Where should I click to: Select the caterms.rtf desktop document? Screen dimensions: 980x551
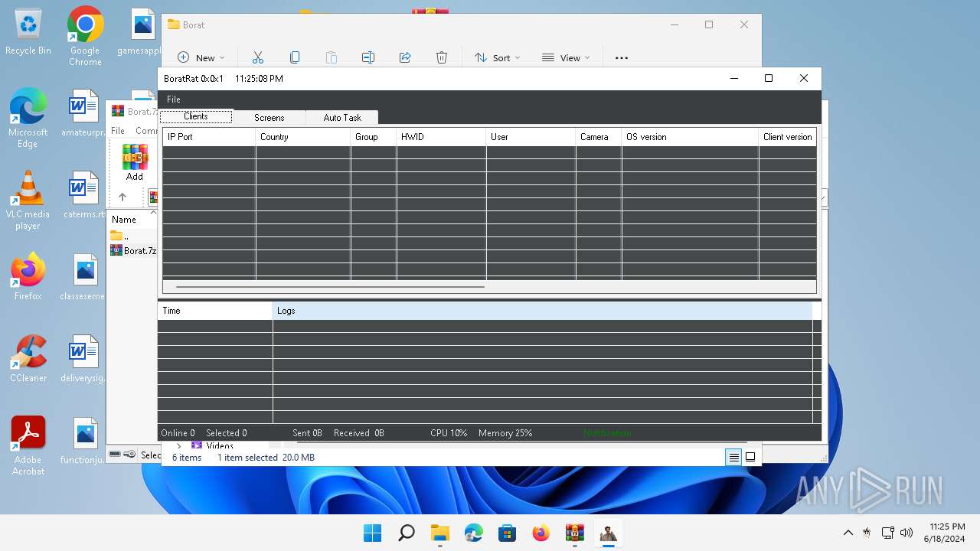coord(85,195)
